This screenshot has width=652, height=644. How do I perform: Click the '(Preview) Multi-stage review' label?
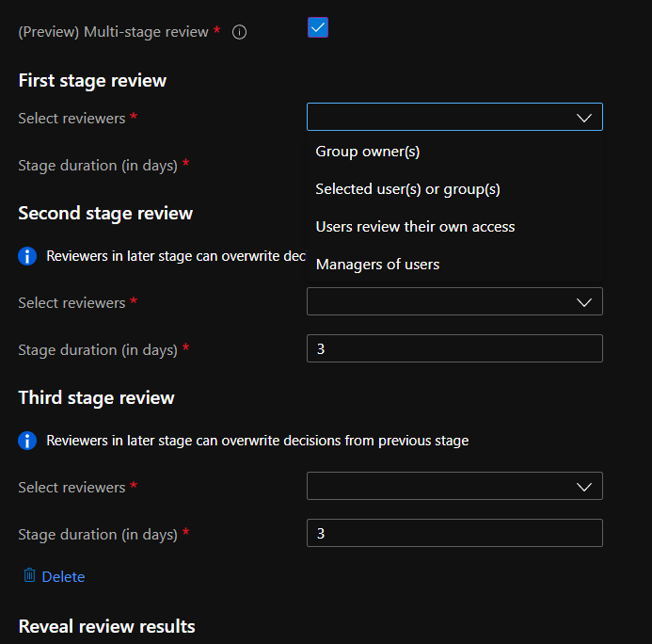[113, 32]
